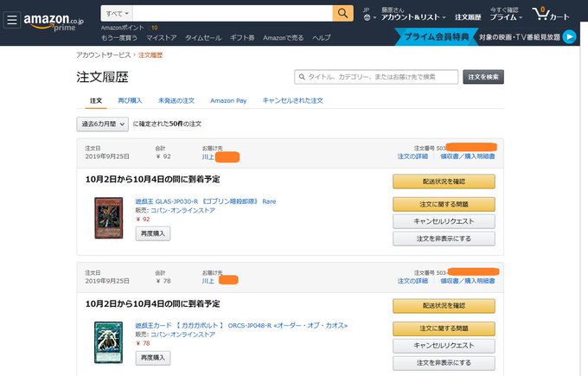Expand アカウント&リスト dropdown
Viewport: 588px width, 376px height.
click(413, 17)
